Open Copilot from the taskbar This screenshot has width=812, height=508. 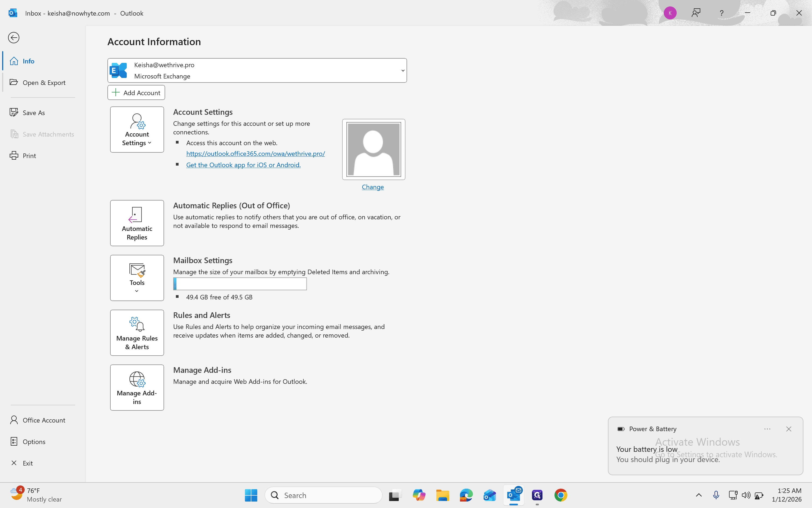pyautogui.click(x=419, y=495)
